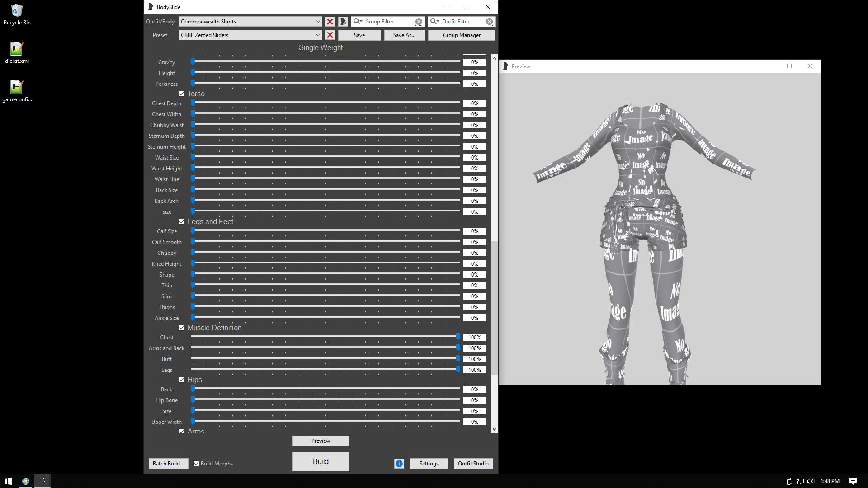The width and height of the screenshot is (868, 488).
Task: Click the Butt 100% value field
Action: click(474, 359)
